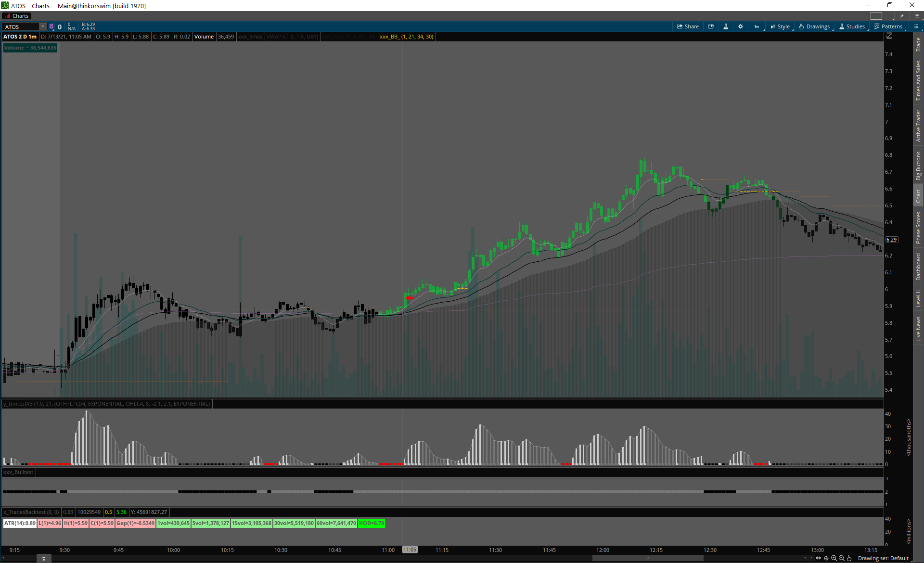Toggle the price axis auto-scale icon
This screenshot has width=924, height=563.
click(889, 36)
